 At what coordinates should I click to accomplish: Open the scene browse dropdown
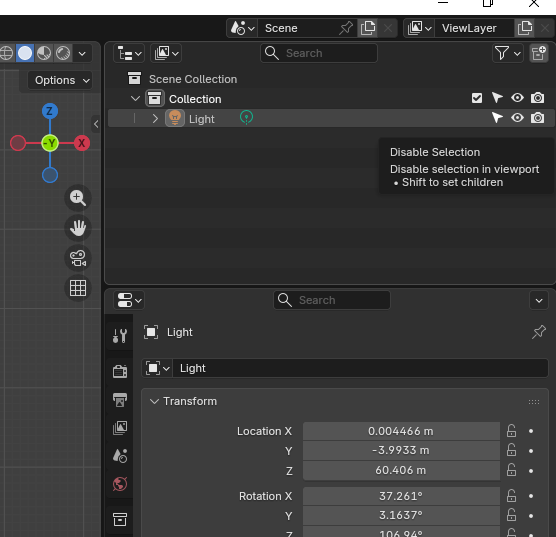click(243, 28)
